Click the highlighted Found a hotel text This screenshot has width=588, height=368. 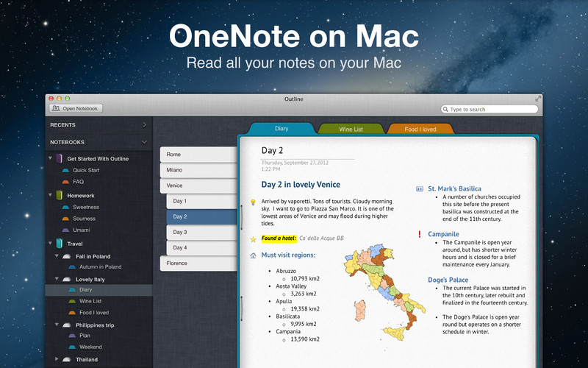(x=279, y=238)
